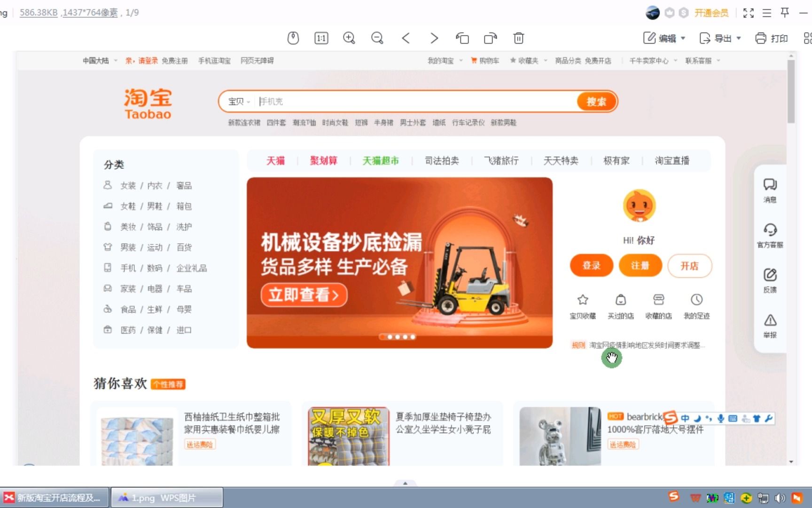The width and height of the screenshot is (812, 508).
Task: Open the viewer hamburger menu
Action: pos(767,13)
